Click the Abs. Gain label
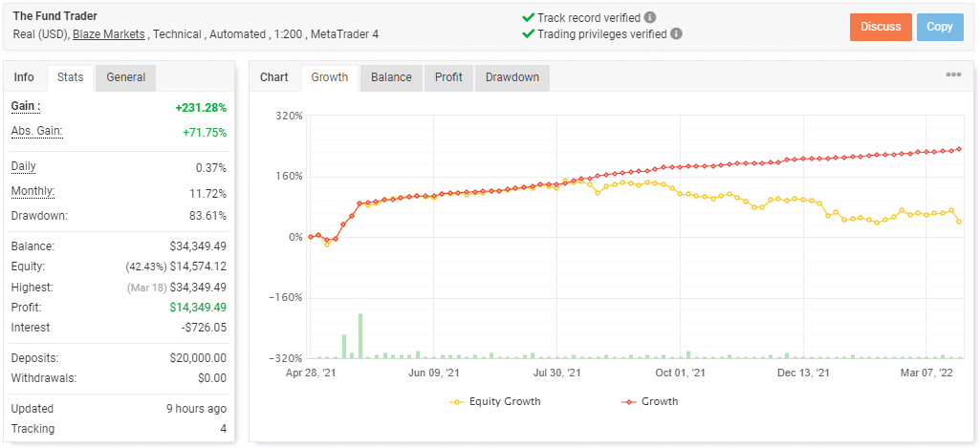 tap(36, 131)
